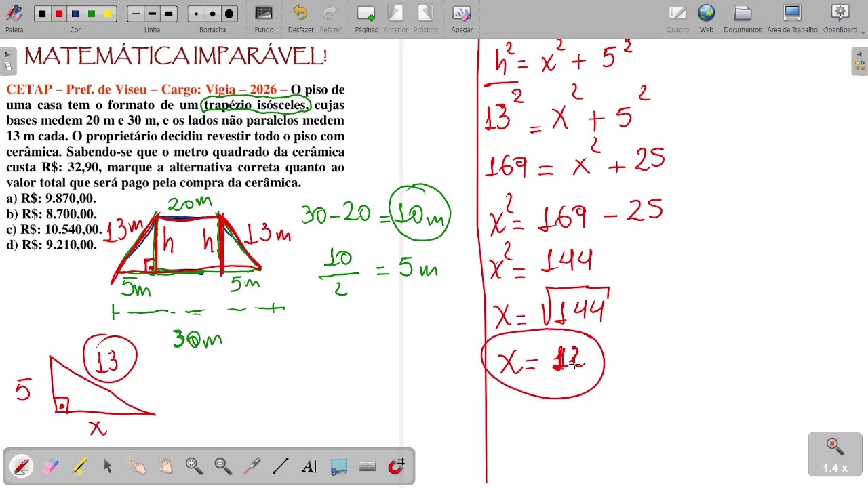Select the Laser pointer tool
This screenshot has width=868, height=488.
252,466
